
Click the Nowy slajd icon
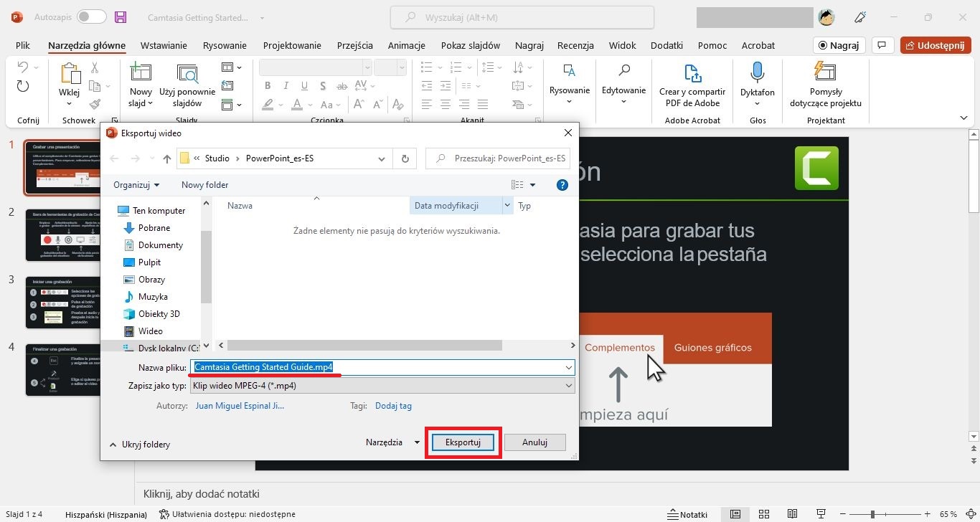click(141, 73)
